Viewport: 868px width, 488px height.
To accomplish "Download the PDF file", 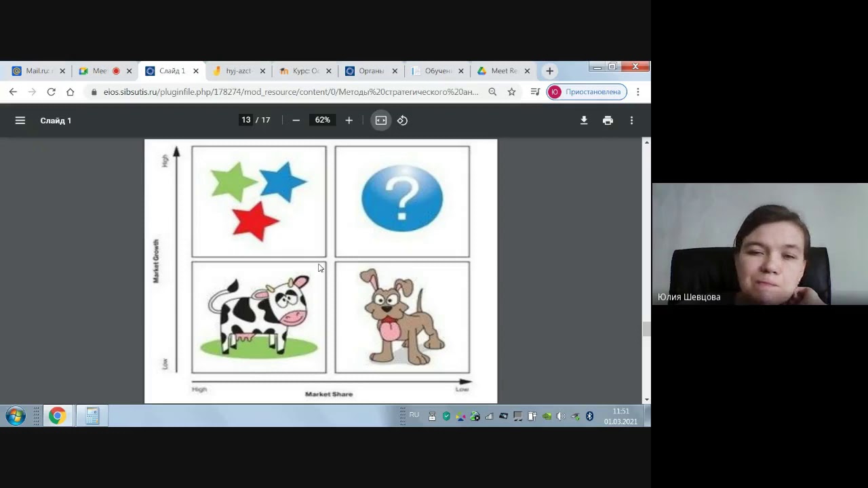I will (x=584, y=120).
